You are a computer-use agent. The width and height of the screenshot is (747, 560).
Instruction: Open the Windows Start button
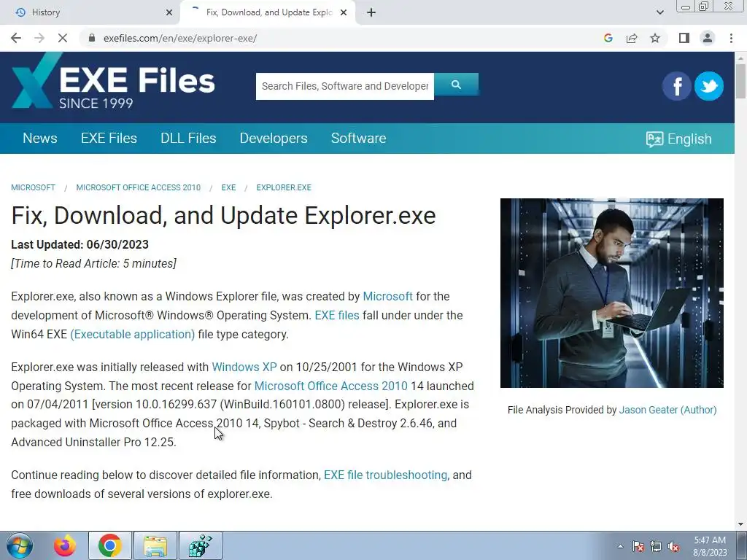pos(20,545)
